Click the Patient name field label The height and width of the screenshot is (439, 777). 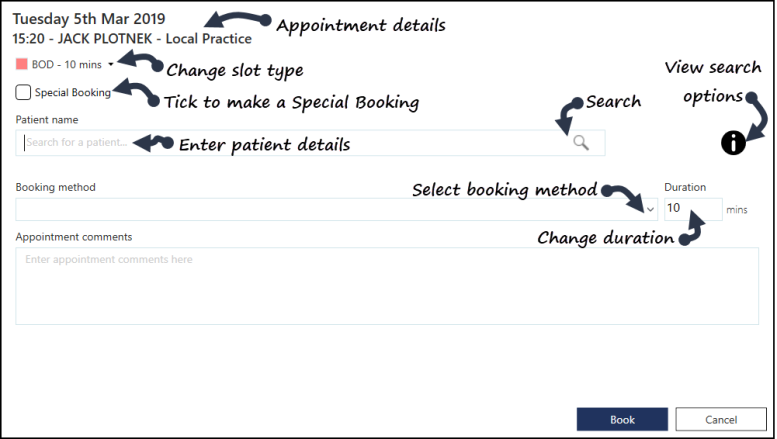pos(47,120)
